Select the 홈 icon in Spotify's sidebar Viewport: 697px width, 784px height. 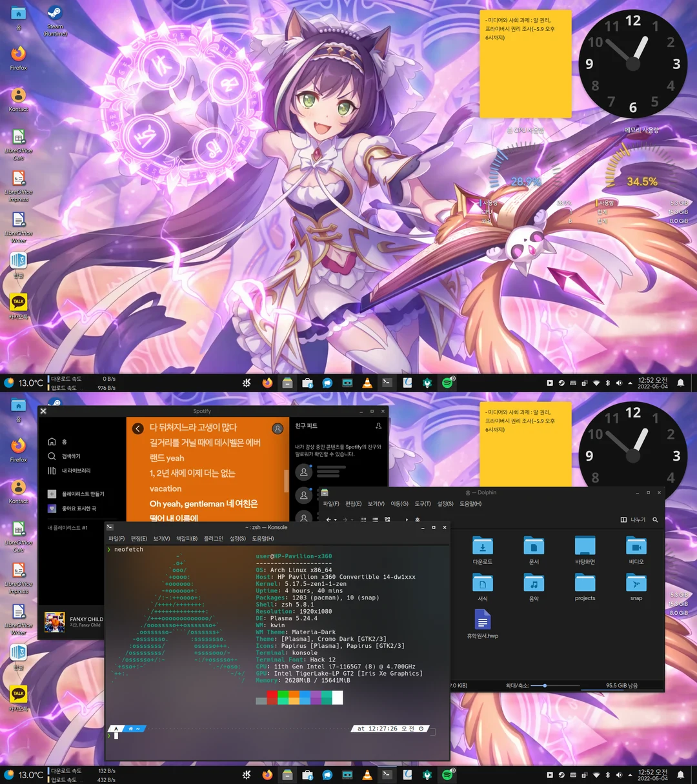click(52, 442)
